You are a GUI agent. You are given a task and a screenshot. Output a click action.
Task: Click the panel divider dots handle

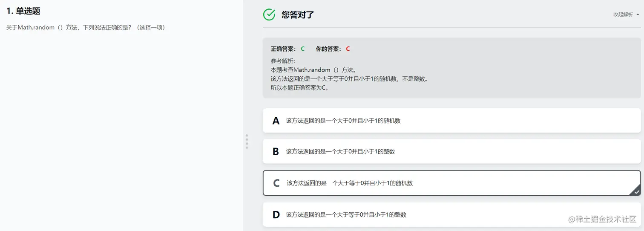coord(247,141)
